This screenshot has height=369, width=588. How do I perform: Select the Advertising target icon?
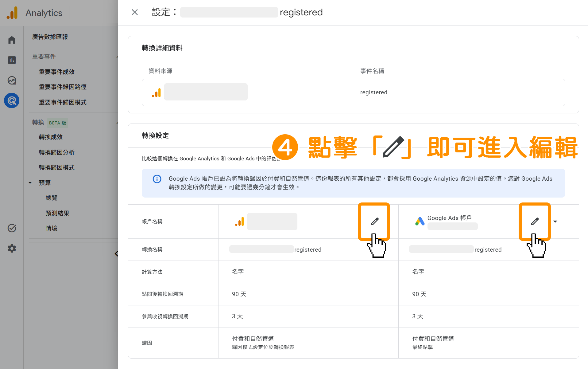(12, 100)
